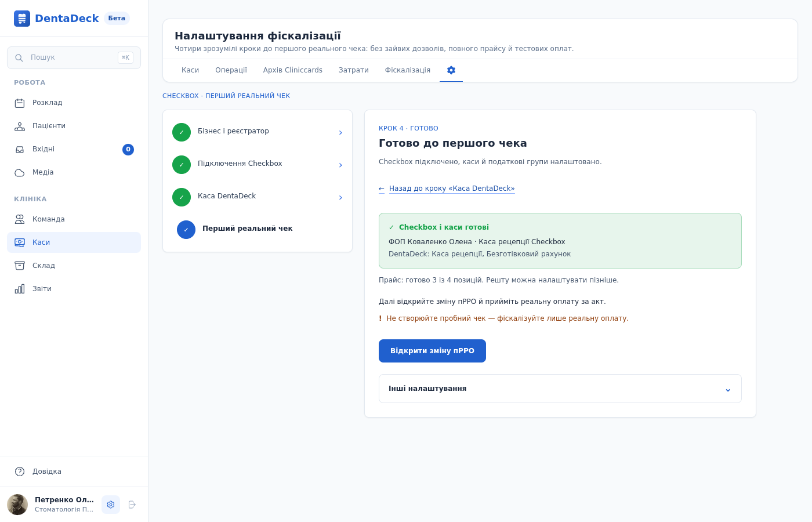Click green check of Бізнес і реєстратор
This screenshot has height=522, width=812.
click(x=182, y=132)
